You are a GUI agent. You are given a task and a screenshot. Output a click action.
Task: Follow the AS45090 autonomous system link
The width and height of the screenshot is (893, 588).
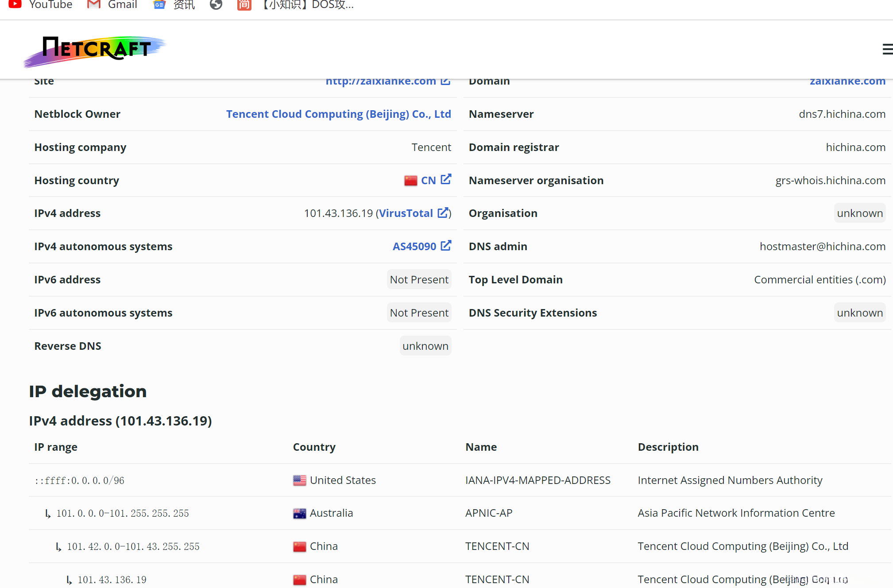click(414, 247)
